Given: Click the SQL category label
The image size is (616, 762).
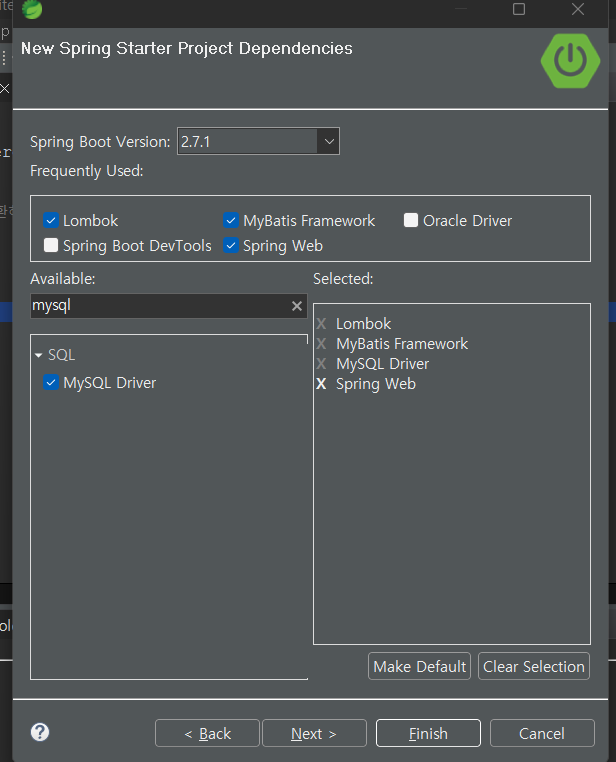Looking at the screenshot, I should (x=62, y=355).
